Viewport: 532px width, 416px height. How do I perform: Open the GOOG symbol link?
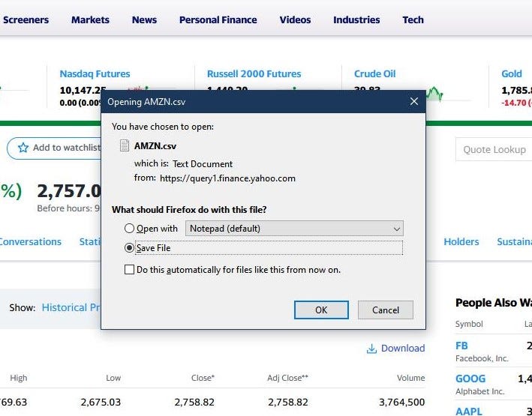[x=470, y=379]
